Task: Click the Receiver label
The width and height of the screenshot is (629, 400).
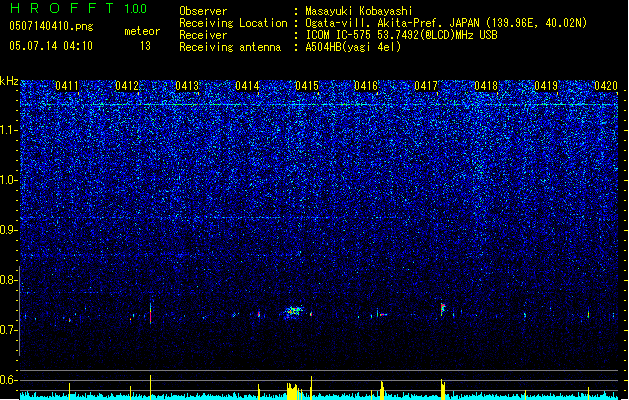Action: (x=203, y=35)
